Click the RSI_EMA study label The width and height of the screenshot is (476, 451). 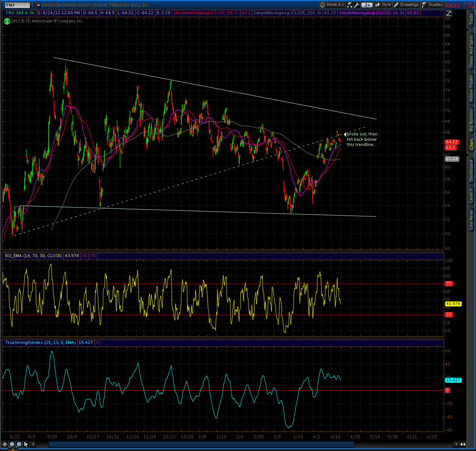[x=33, y=256]
